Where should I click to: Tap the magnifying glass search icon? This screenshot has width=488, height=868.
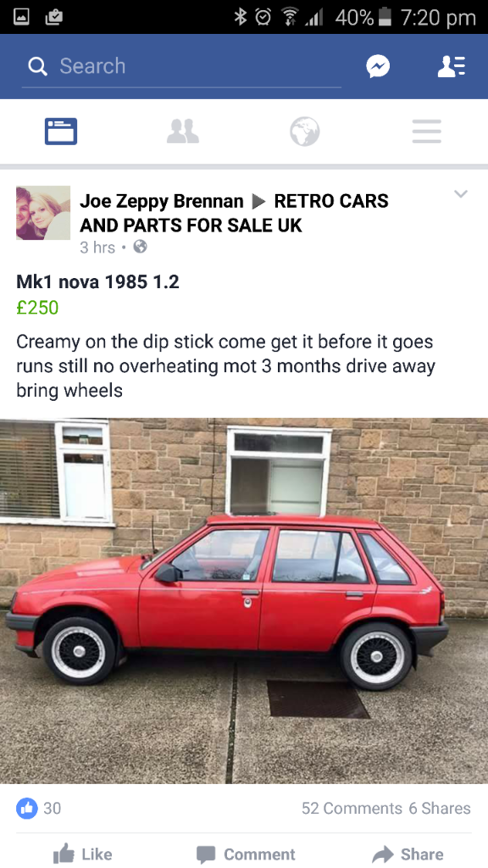pos(37,66)
